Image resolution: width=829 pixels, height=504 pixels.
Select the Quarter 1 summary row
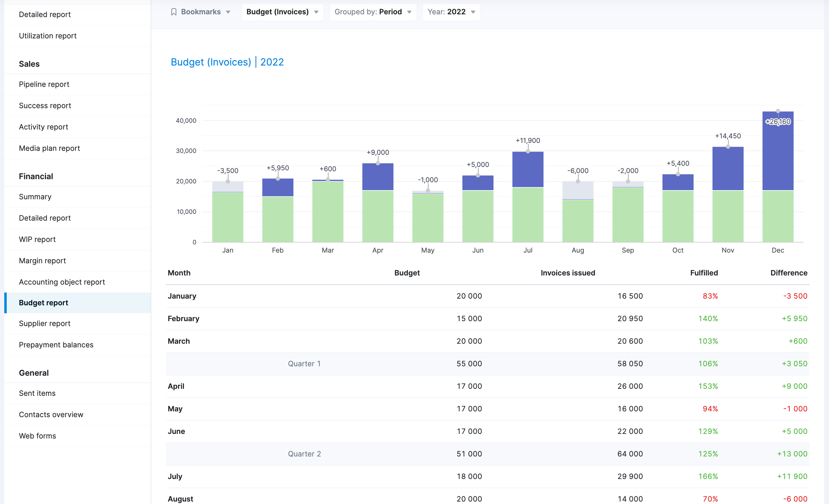[x=304, y=364]
